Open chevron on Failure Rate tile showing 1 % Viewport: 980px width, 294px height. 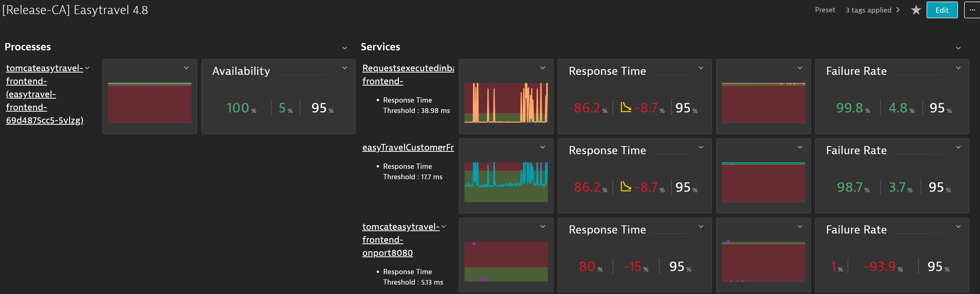click(x=958, y=226)
